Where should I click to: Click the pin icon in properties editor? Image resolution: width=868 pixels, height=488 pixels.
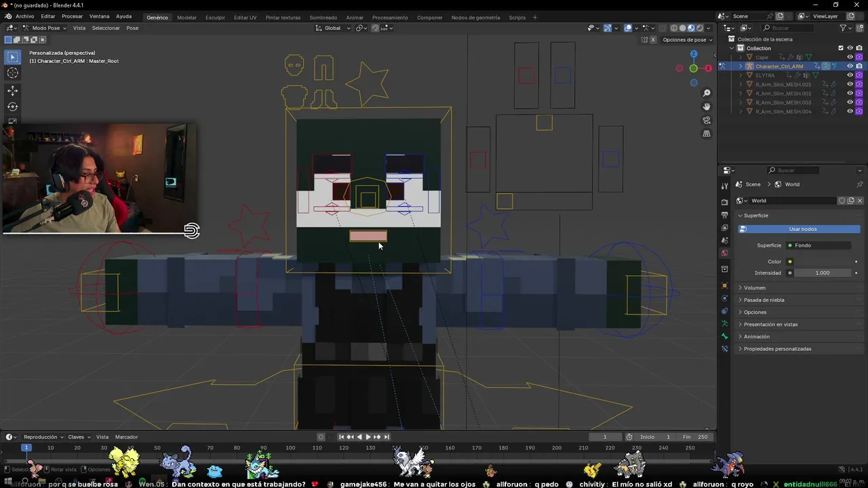[859, 184]
